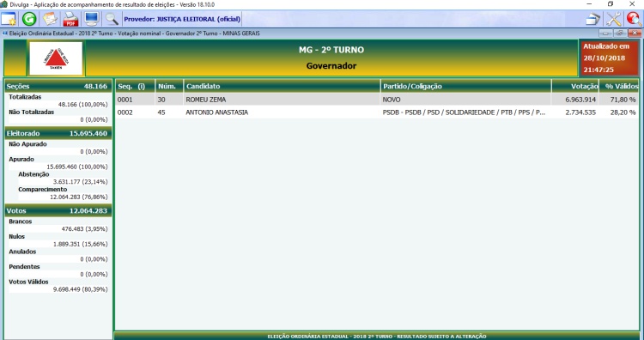
Task: Minimize the Divulga main window
Action: tap(589, 4)
